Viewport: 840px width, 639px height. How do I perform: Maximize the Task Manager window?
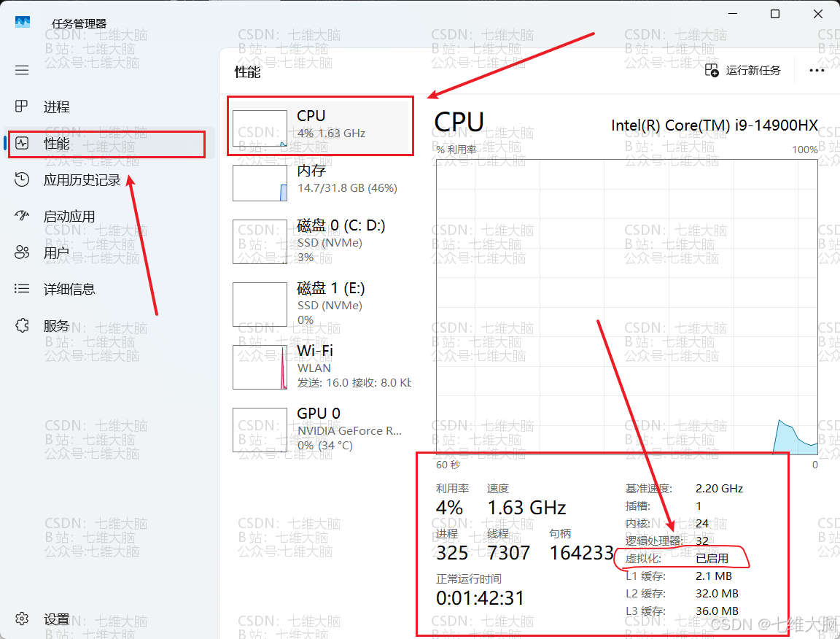pos(774,14)
